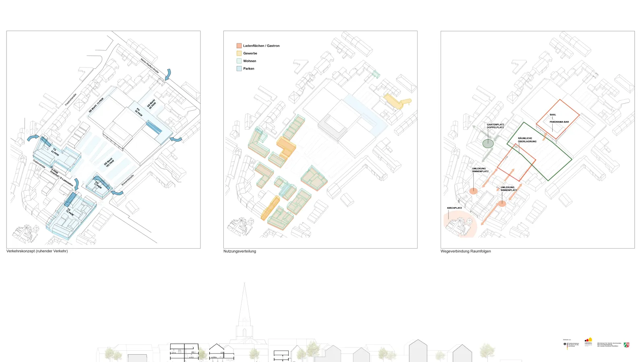644x362 pixels.
Task: Click the Ministerium für Heimat sponsor text
Action: point(609,345)
